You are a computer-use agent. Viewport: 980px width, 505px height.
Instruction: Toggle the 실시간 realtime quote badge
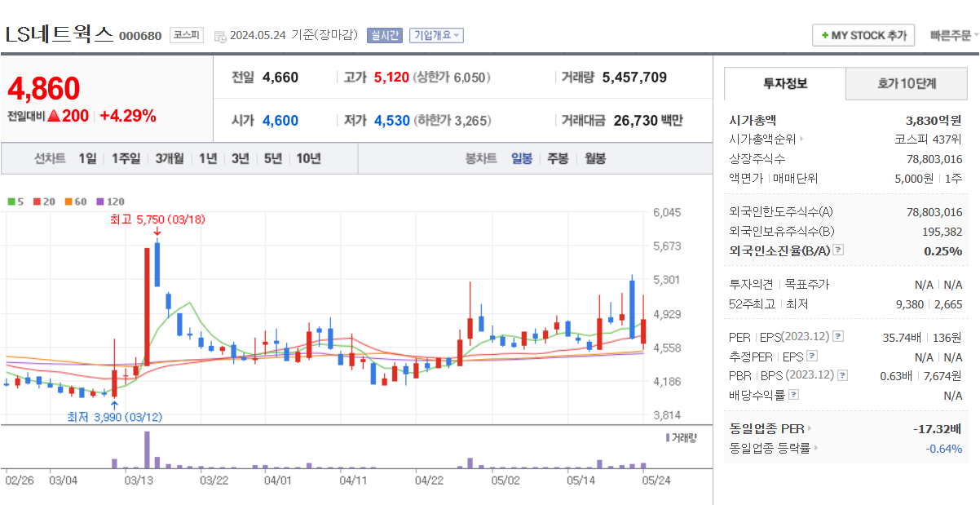(384, 35)
